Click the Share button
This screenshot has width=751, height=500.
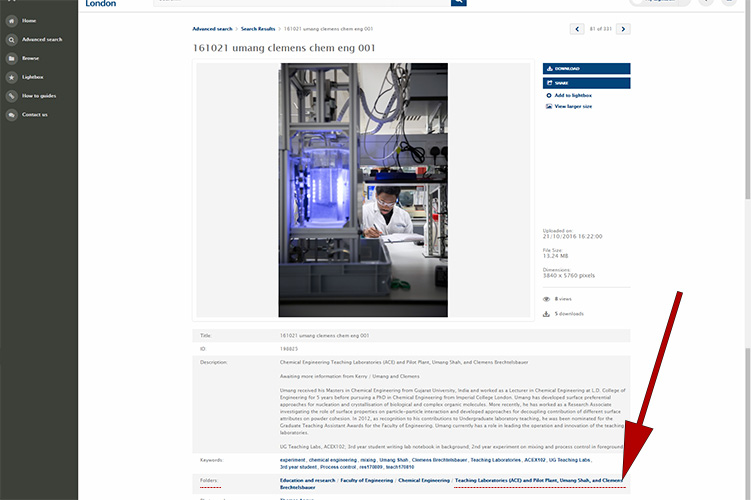click(x=586, y=83)
